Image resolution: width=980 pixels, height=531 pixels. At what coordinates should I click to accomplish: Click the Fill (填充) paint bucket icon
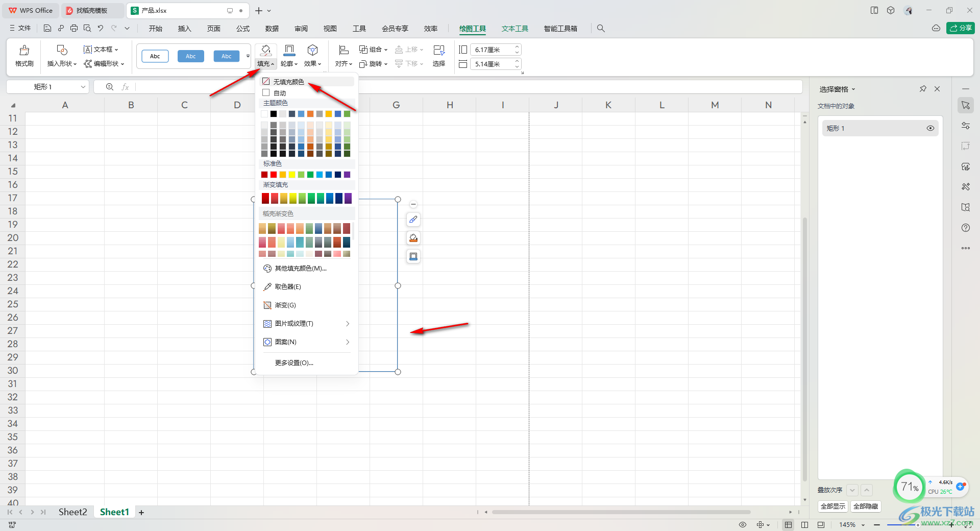(266, 50)
